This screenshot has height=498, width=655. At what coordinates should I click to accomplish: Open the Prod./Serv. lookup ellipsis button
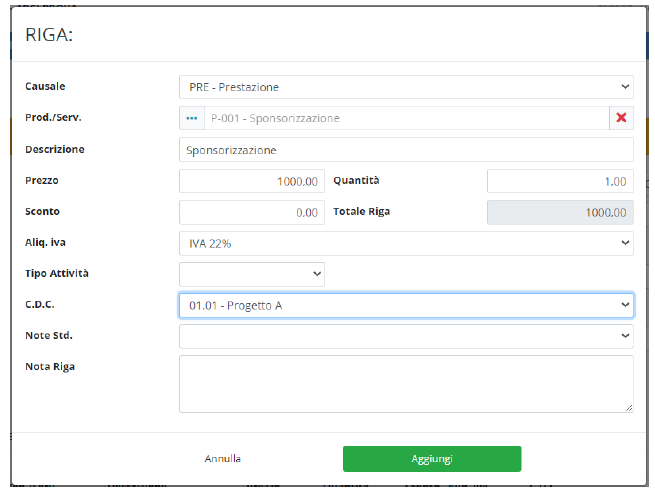[192, 118]
